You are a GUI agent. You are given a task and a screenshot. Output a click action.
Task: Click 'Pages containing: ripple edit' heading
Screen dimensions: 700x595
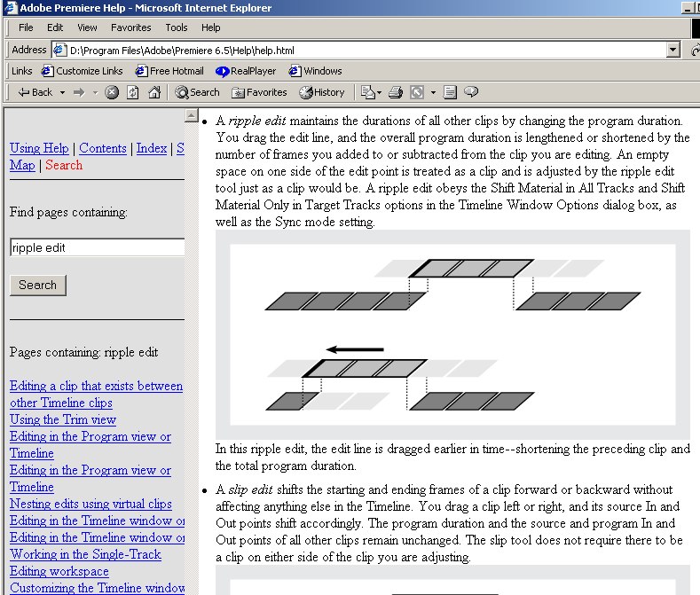(84, 352)
